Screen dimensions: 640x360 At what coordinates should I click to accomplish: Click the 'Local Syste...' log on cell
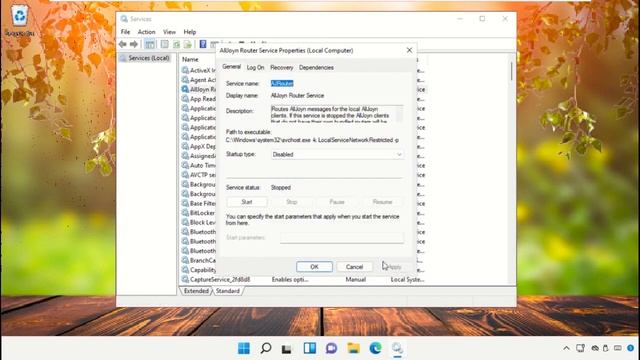click(407, 280)
